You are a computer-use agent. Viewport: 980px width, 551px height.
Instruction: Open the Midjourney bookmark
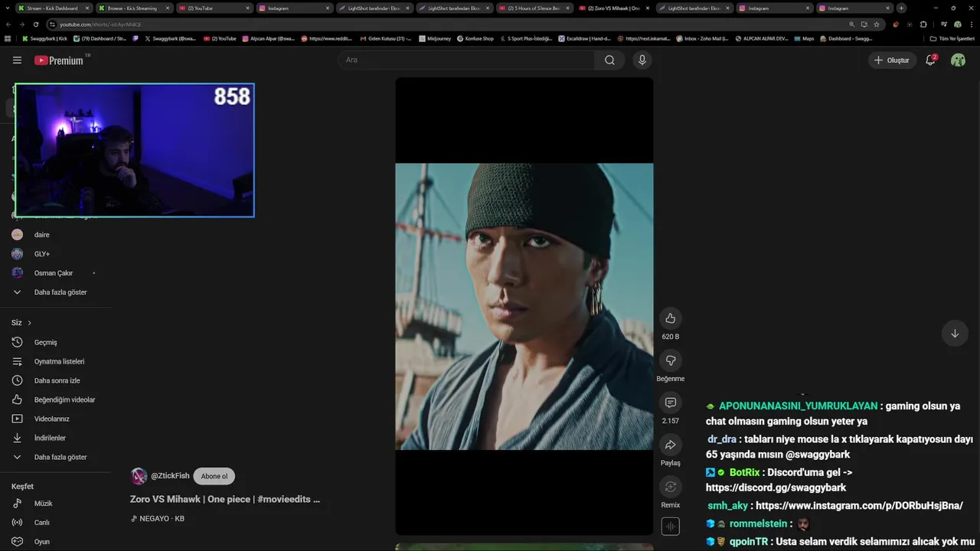(x=434, y=38)
